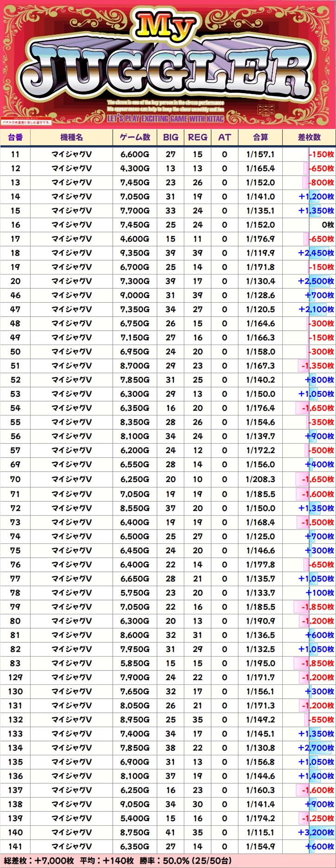The height and width of the screenshot is (868, 336).
Task: Click the 1/208.3 combined probability cell
Action: click(x=260, y=479)
